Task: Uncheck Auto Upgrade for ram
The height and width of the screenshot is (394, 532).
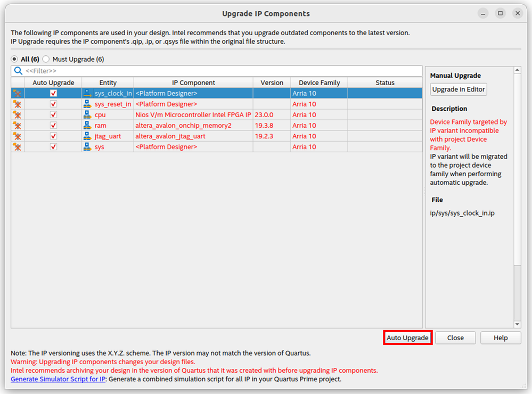Action: pyautogui.click(x=53, y=125)
